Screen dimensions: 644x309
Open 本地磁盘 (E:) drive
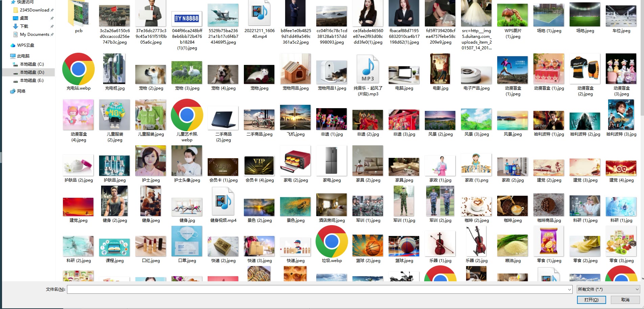[32, 80]
